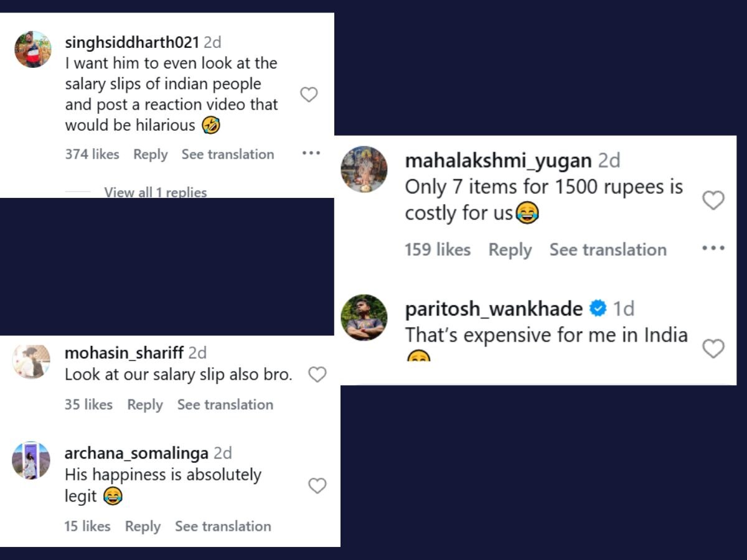Open paritosh_wankhade's profile photo
Viewport: 747px width, 560px height.
click(364, 317)
